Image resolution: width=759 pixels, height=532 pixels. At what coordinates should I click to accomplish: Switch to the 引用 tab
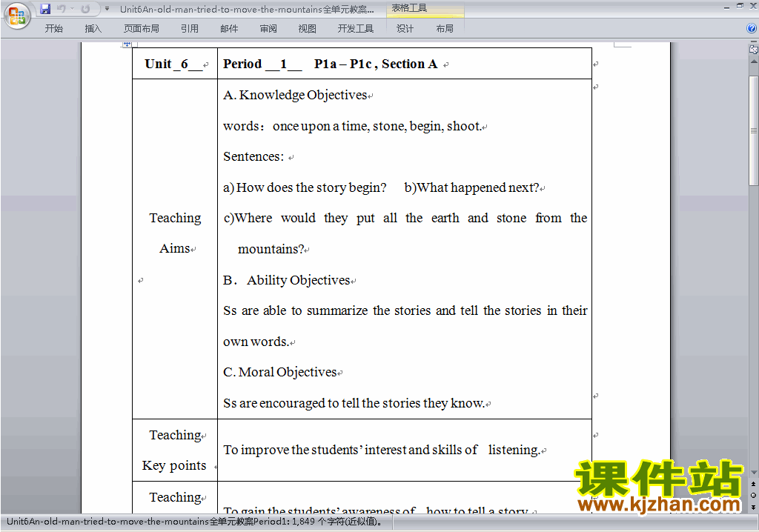(190, 29)
